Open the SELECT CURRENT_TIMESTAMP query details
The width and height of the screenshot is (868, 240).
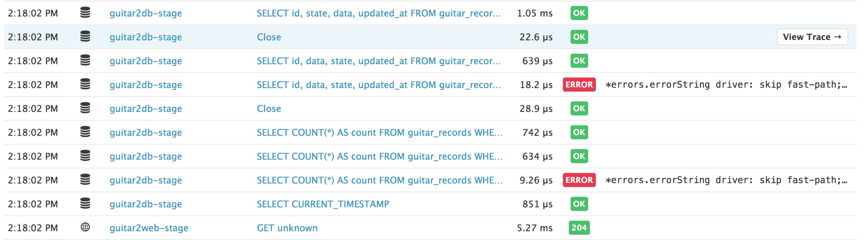point(323,204)
